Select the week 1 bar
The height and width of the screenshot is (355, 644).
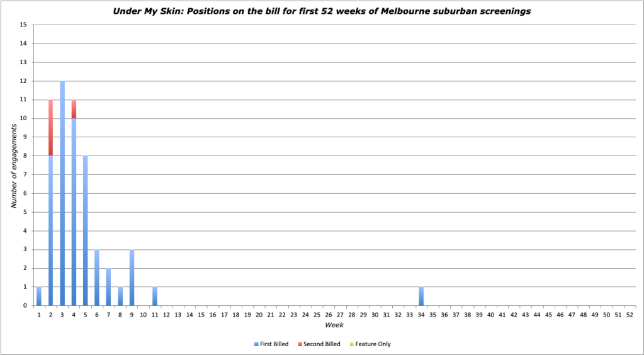point(39,296)
